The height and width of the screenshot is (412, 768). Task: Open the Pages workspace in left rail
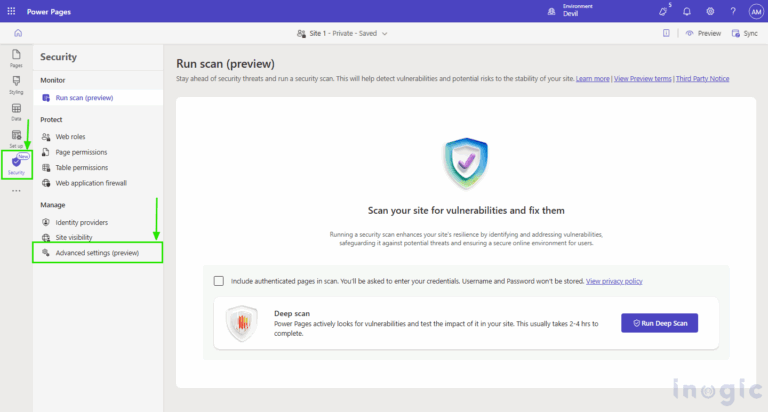(x=16, y=57)
